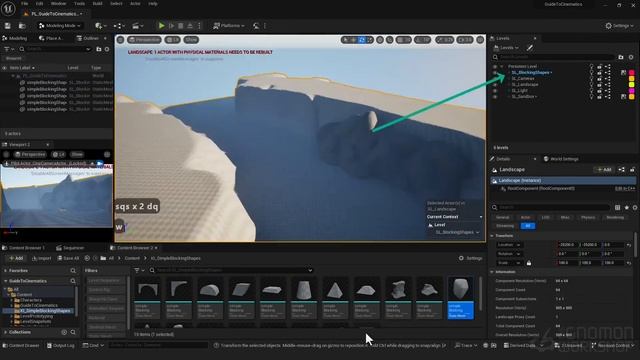Click the Details favorites star icon
640x360 pixels.
627,207
